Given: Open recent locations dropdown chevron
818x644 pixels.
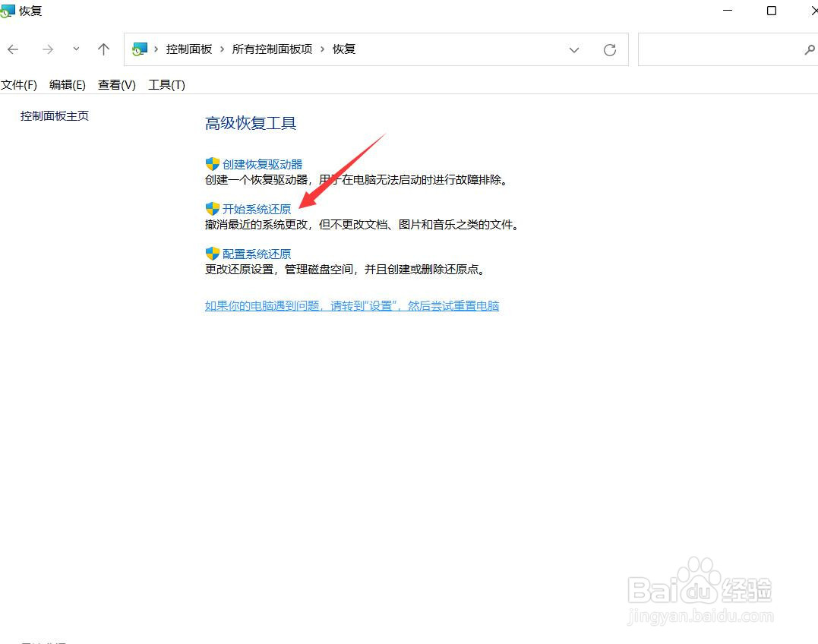Looking at the screenshot, I should point(76,49).
